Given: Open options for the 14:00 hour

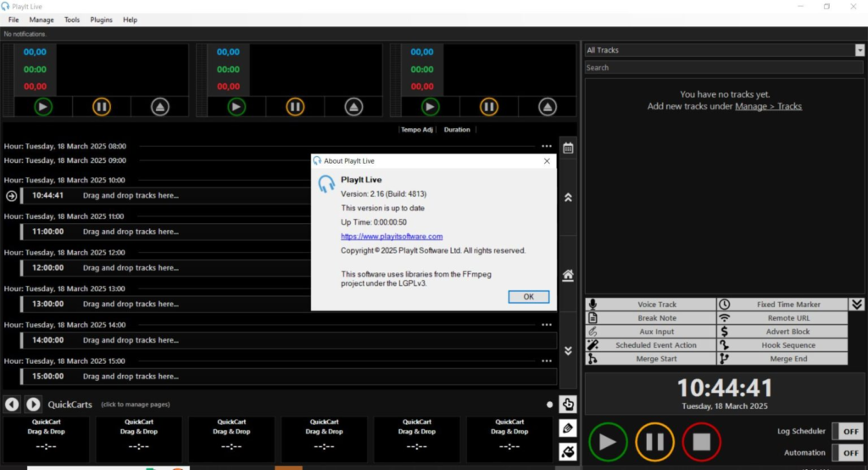Looking at the screenshot, I should [547, 325].
